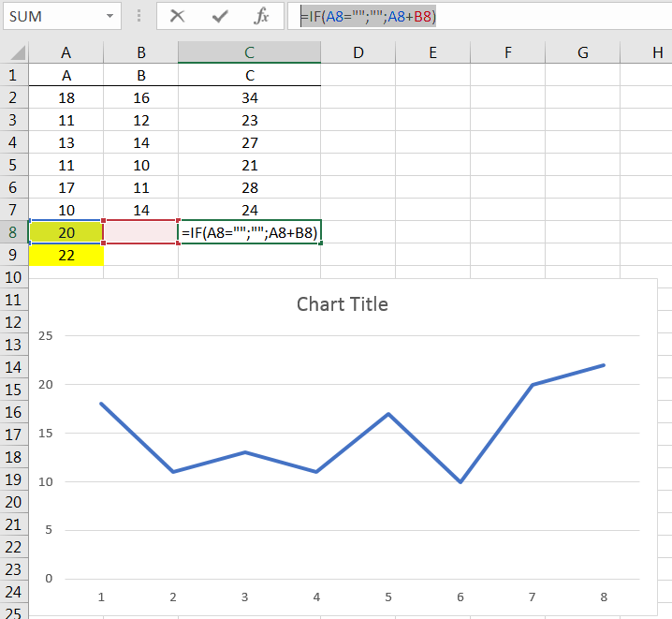Click cell C2 containing 34

[250, 97]
